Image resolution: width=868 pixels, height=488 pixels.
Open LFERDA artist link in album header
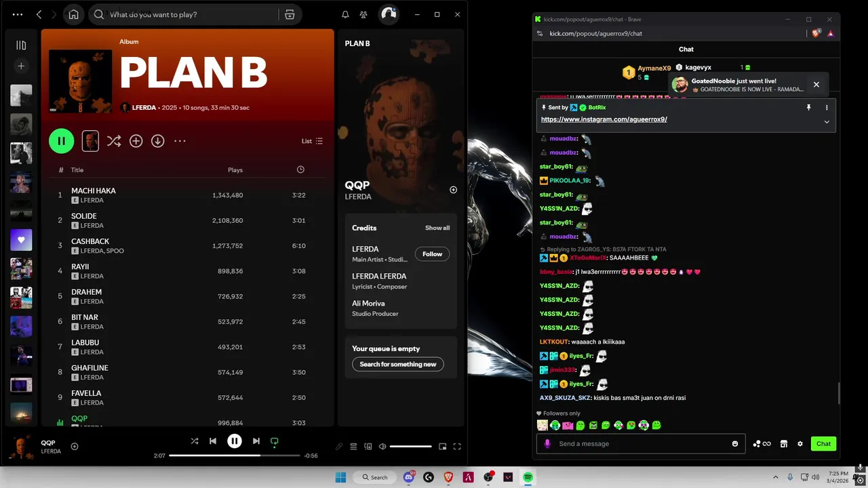144,108
